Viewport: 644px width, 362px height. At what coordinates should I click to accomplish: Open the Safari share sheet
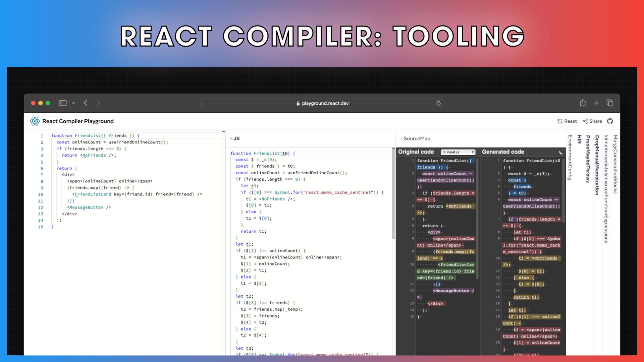(583, 103)
